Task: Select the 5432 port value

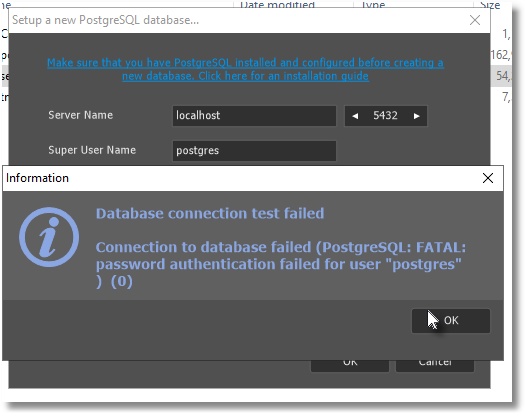Action: [x=385, y=116]
